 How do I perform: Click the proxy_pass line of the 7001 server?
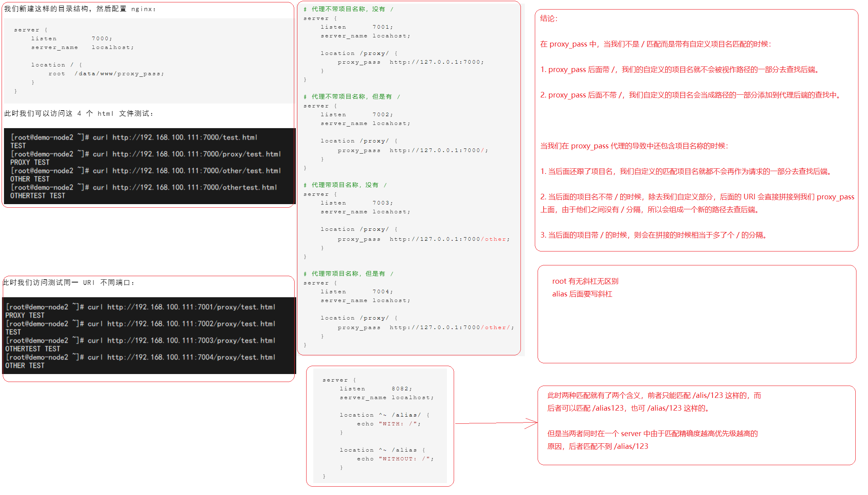pyautogui.click(x=410, y=62)
